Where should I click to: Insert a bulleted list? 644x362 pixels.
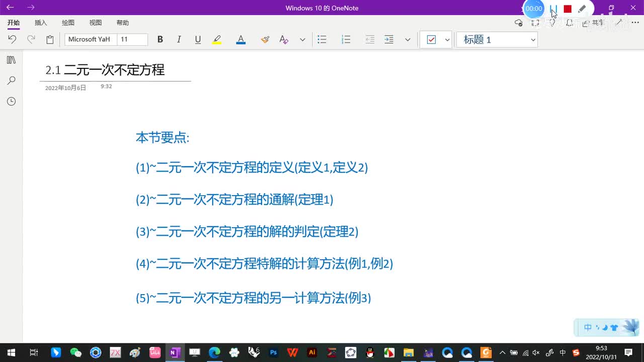click(x=322, y=39)
